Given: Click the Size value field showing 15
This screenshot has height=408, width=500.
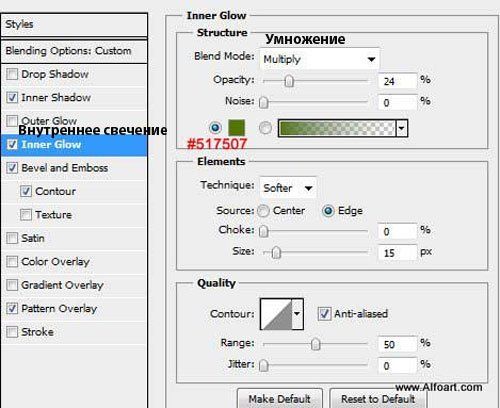Looking at the screenshot, I should 398,253.
